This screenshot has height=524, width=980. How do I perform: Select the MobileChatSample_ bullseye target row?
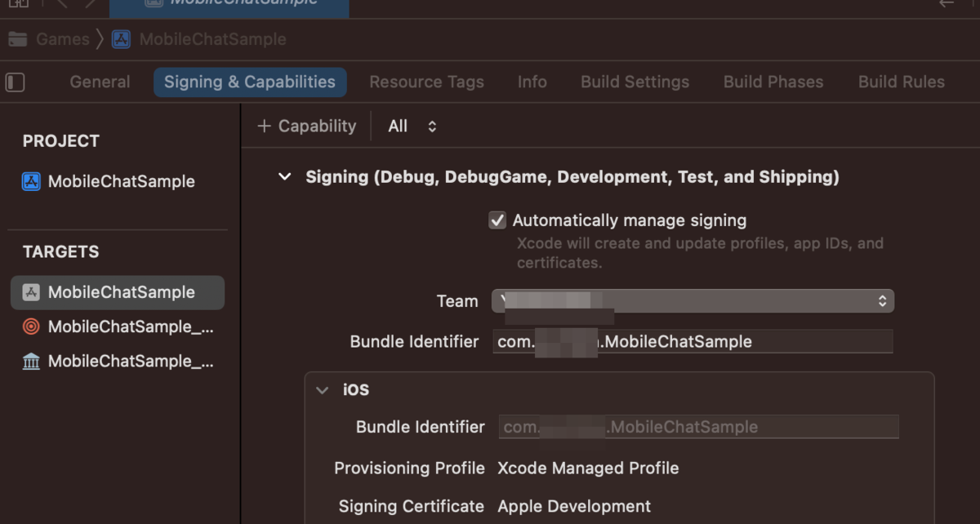tap(118, 327)
